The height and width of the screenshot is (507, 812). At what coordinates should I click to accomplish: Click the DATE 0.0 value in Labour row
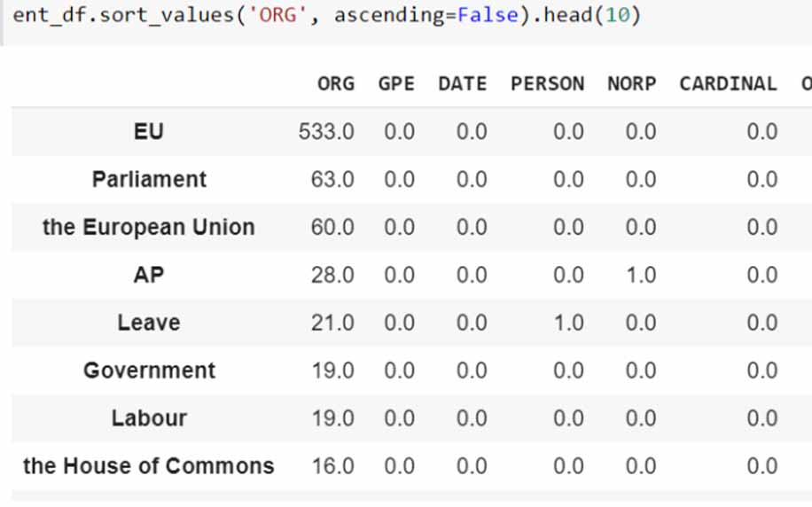tap(472, 418)
